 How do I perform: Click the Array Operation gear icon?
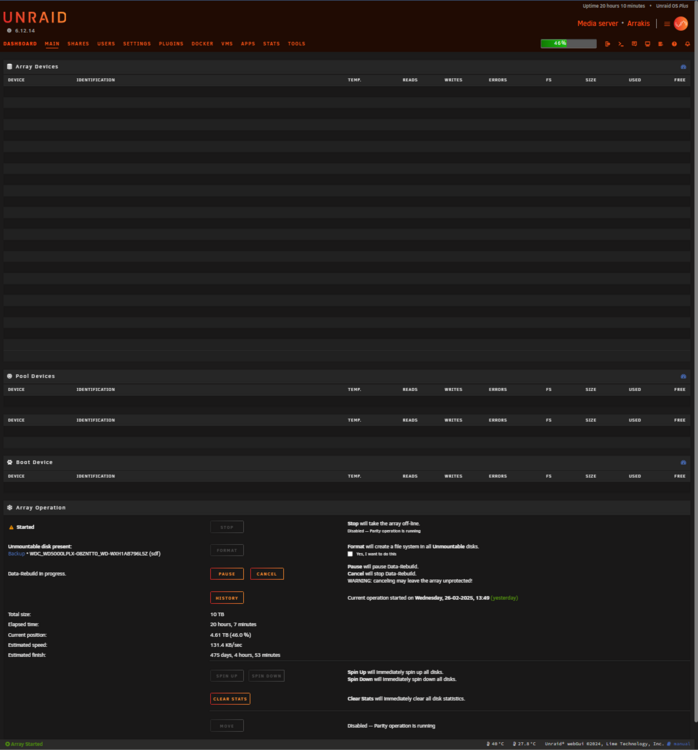pyautogui.click(x=10, y=507)
